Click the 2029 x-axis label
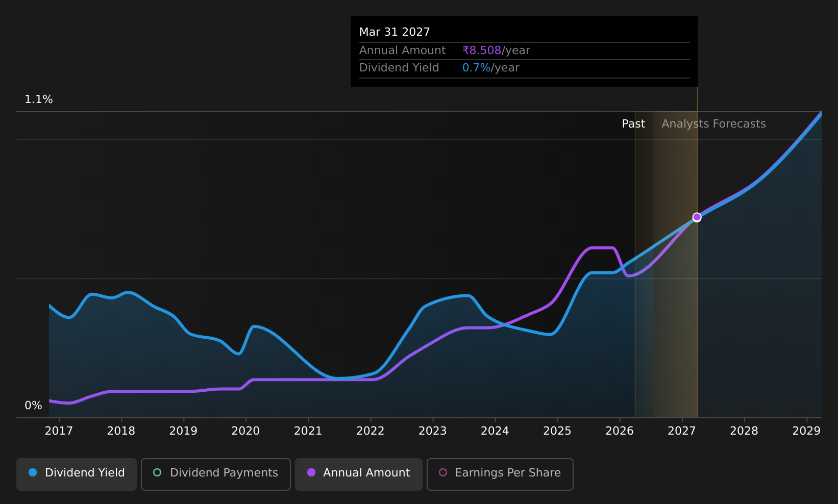The image size is (838, 504). (806, 431)
